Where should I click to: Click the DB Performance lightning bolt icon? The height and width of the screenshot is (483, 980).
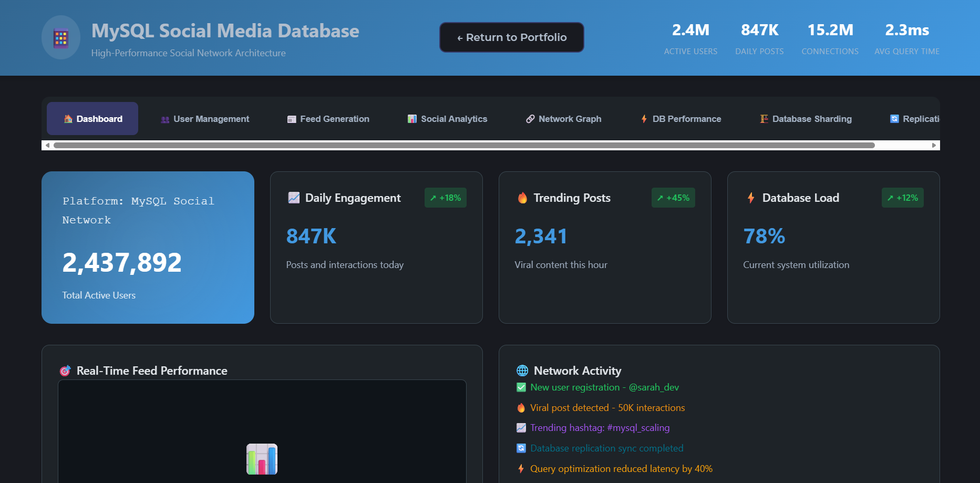tap(644, 118)
